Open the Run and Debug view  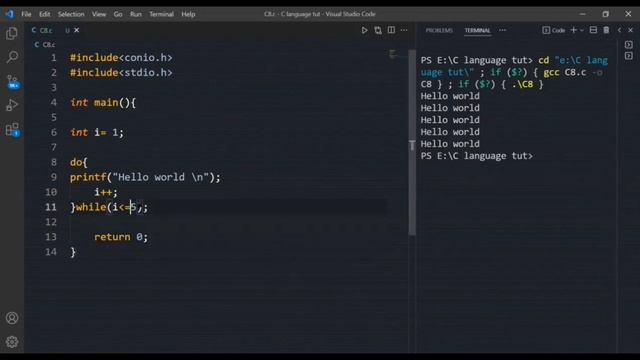12,105
